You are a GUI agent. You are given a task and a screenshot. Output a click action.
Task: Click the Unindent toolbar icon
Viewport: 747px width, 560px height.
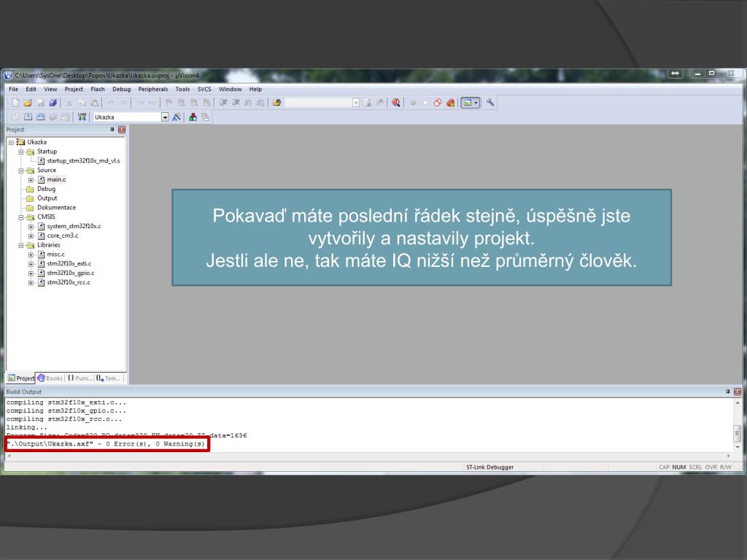pos(236,103)
